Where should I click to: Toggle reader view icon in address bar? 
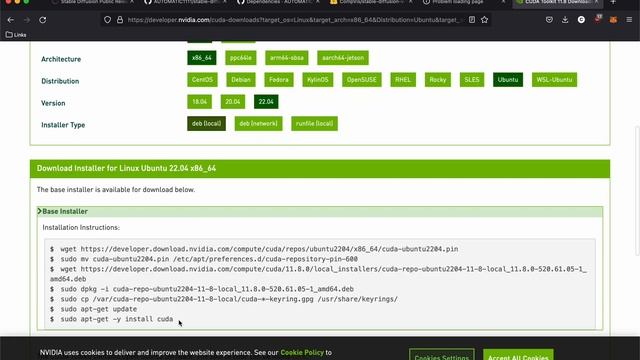pyautogui.click(x=472, y=20)
